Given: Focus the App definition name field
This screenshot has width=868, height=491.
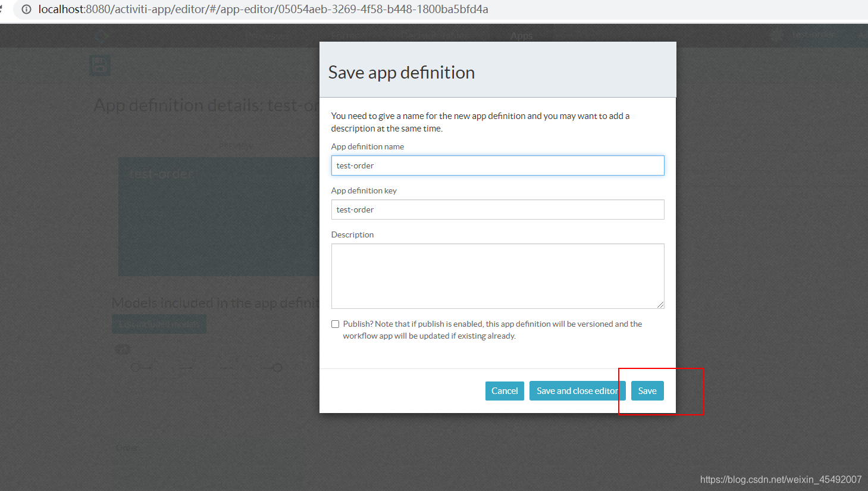Looking at the screenshot, I should pos(497,165).
